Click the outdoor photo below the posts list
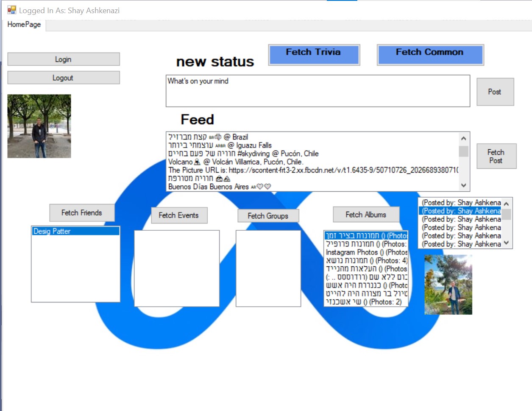 click(448, 284)
